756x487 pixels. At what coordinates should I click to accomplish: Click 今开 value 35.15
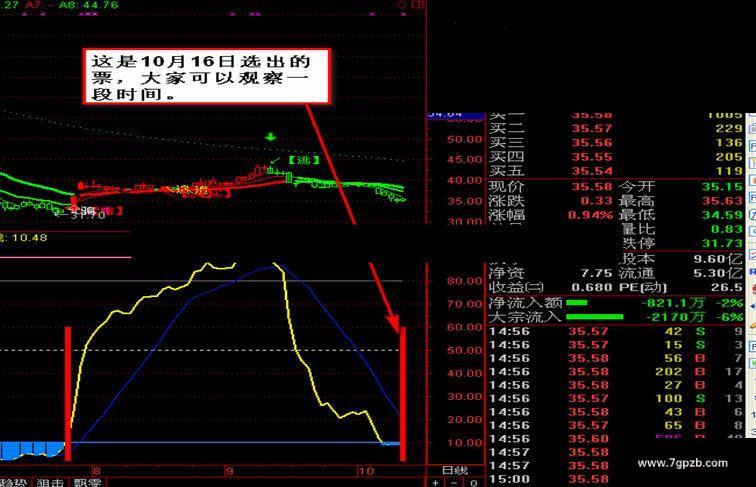[x=722, y=187]
